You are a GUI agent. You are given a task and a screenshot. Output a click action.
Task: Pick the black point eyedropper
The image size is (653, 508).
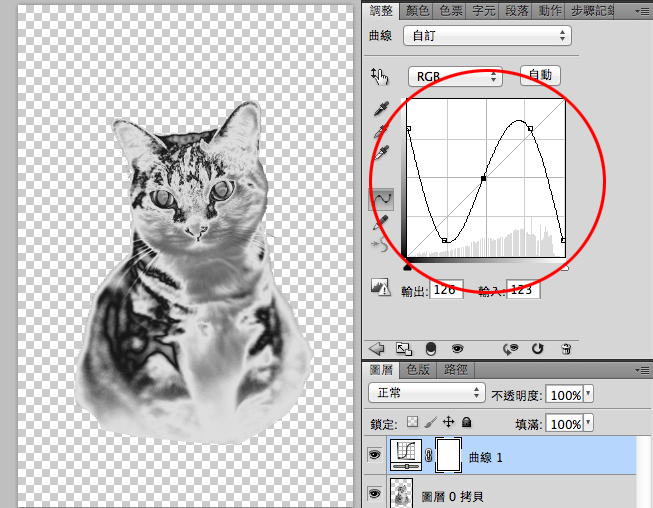click(x=381, y=108)
